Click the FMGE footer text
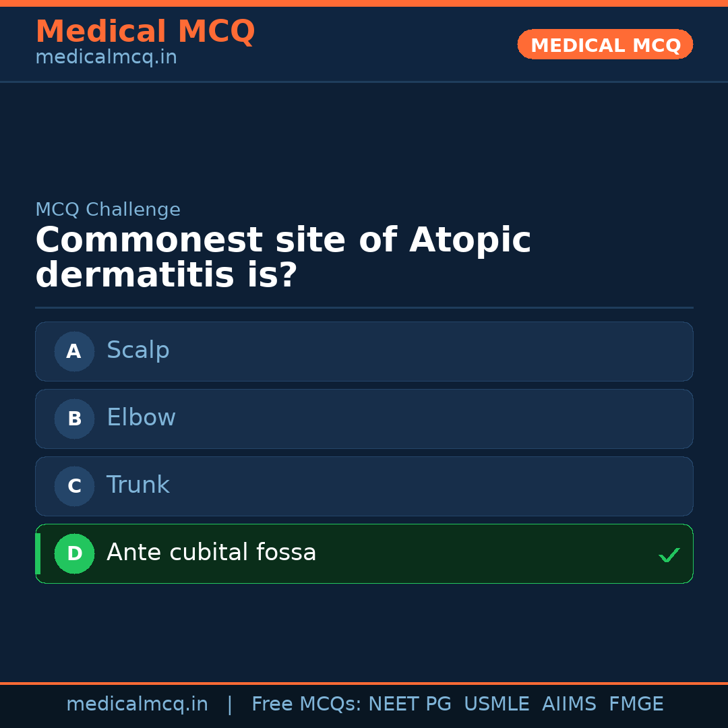The height and width of the screenshot is (728, 728). coord(636,704)
